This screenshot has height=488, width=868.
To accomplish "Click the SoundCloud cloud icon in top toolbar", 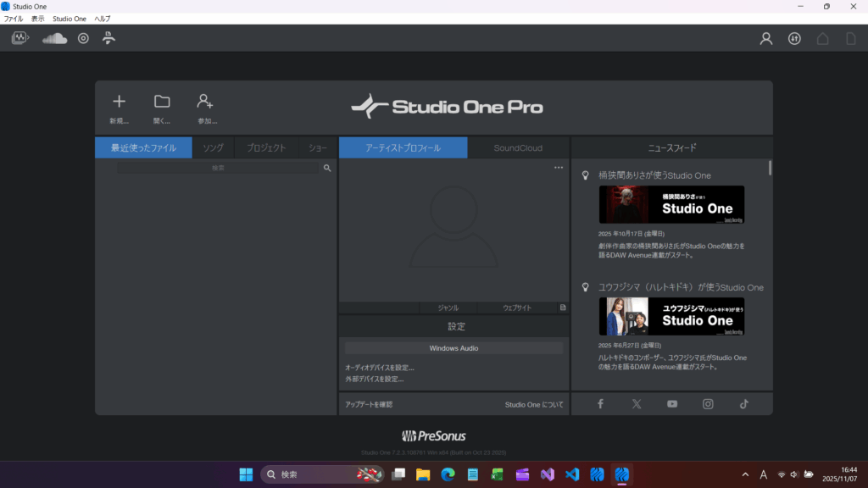I will coord(54,38).
